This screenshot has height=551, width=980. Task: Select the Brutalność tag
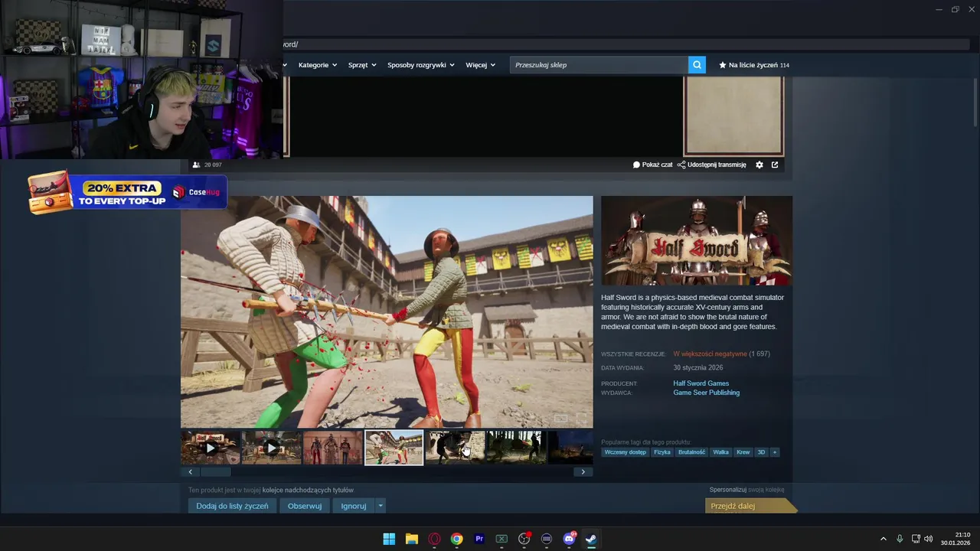tap(691, 452)
